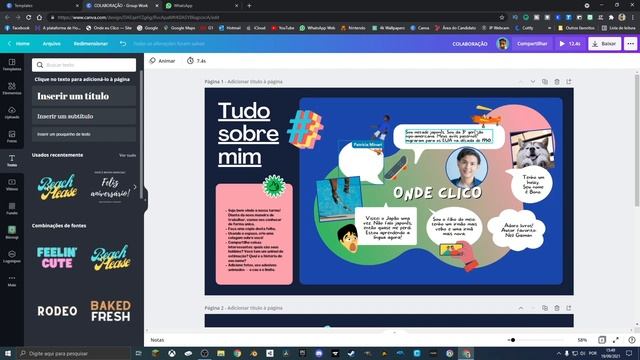Switch to the Templates browser tab

41,6
